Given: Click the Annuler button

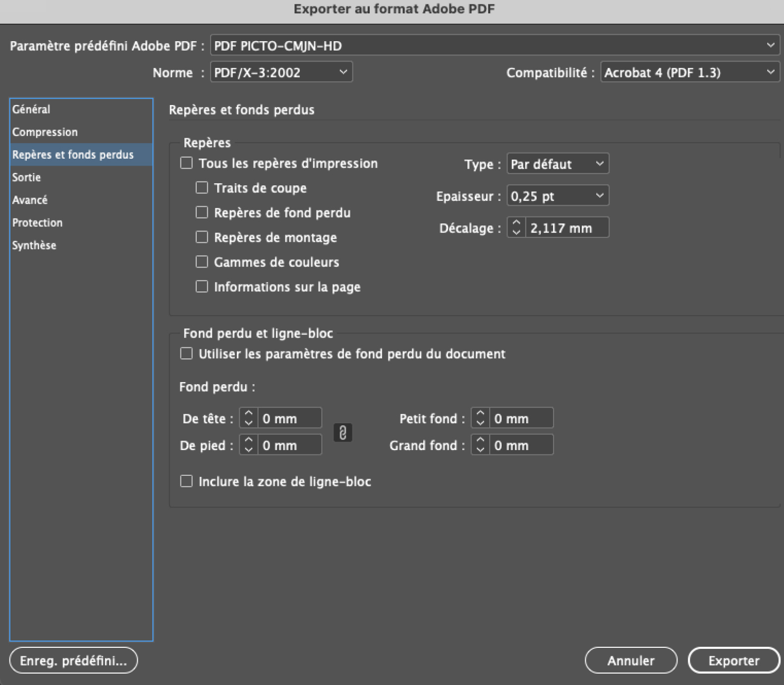Looking at the screenshot, I should (630, 660).
